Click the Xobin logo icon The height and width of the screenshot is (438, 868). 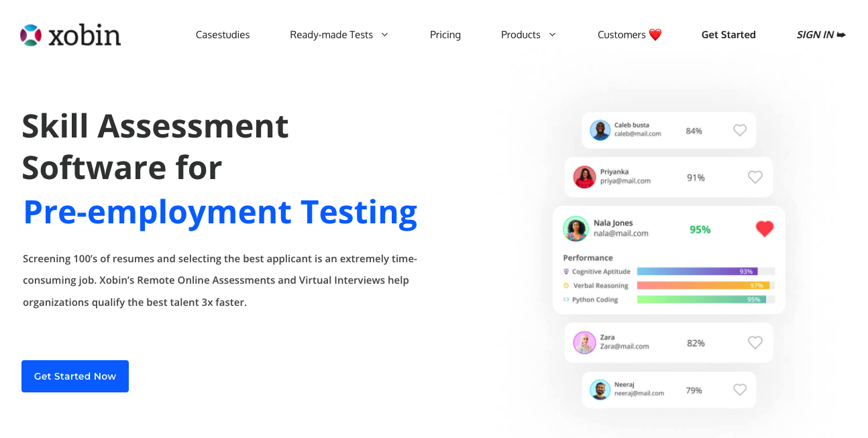click(30, 34)
